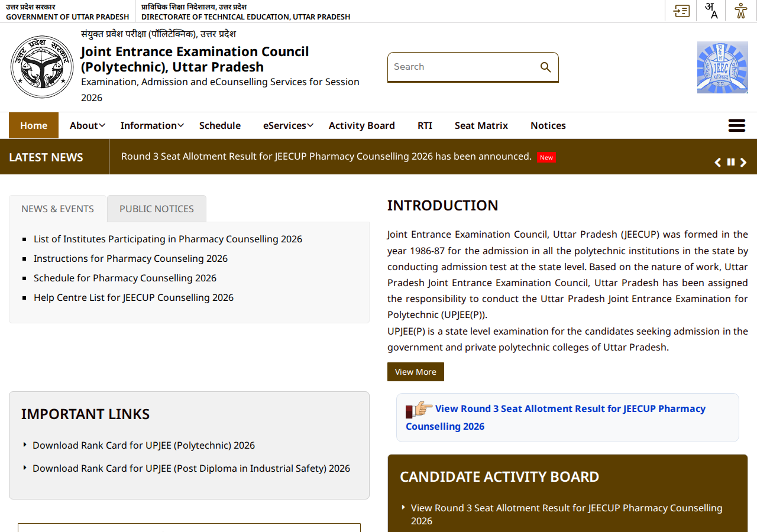Click the Joint Entrance Examination Council title
The image size is (757, 532).
coord(195,59)
